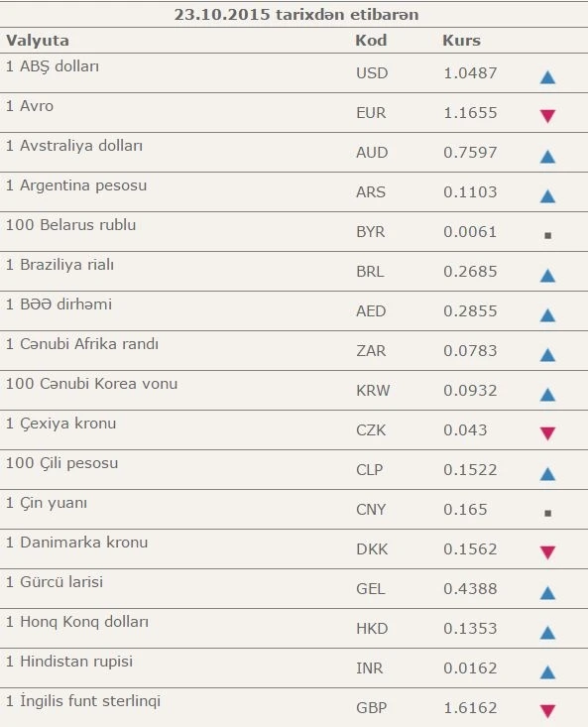Viewport: 588px width, 727px height.
Task: Click the HKD currency code
Action: point(372,628)
